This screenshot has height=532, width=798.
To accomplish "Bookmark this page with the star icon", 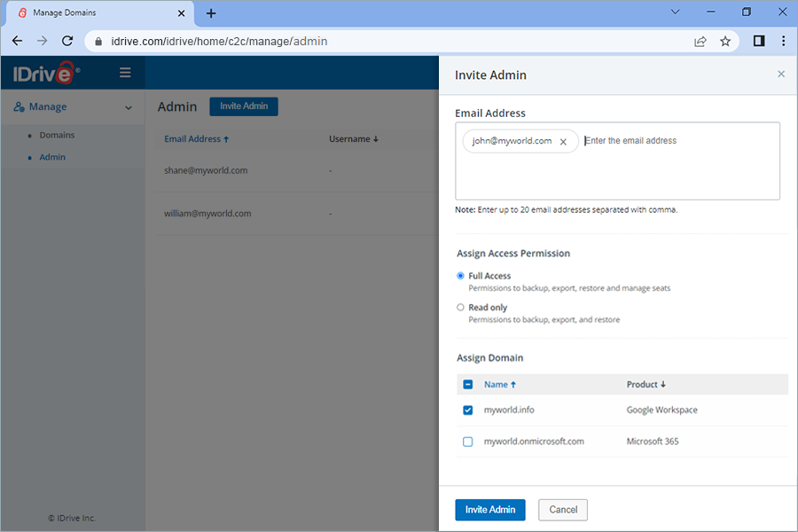I will (725, 42).
